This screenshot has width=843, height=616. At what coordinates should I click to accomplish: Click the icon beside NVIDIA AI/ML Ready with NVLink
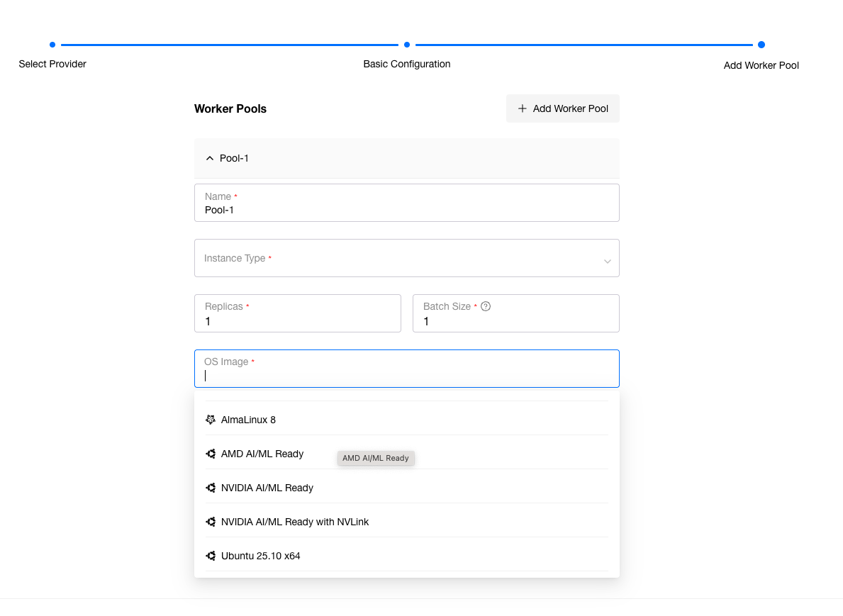click(x=211, y=522)
